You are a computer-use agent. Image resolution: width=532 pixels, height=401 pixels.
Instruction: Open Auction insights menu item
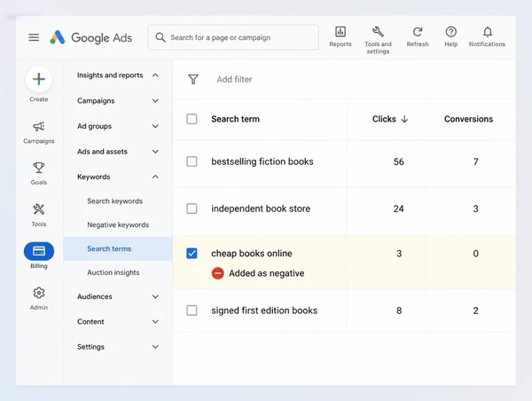click(113, 272)
